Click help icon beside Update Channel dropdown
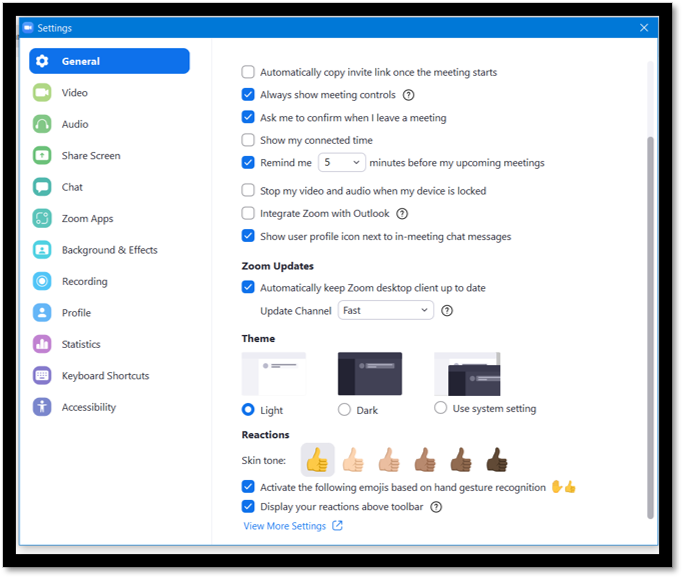 447,310
